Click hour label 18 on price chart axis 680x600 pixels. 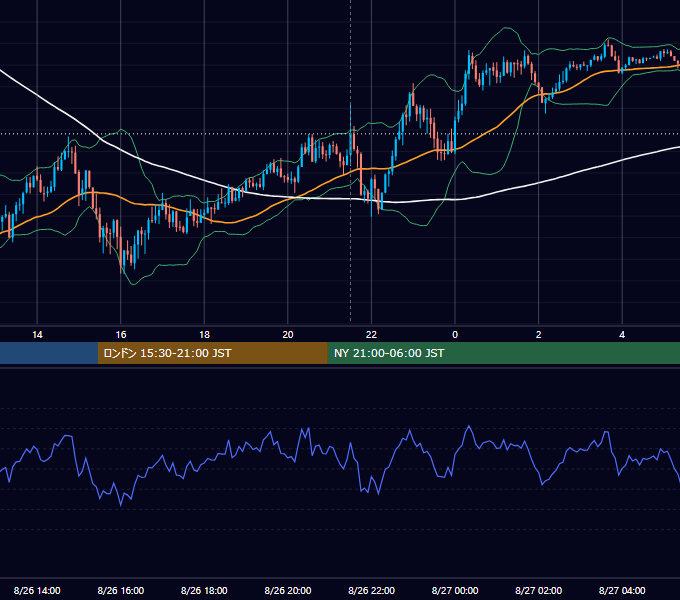click(x=204, y=334)
